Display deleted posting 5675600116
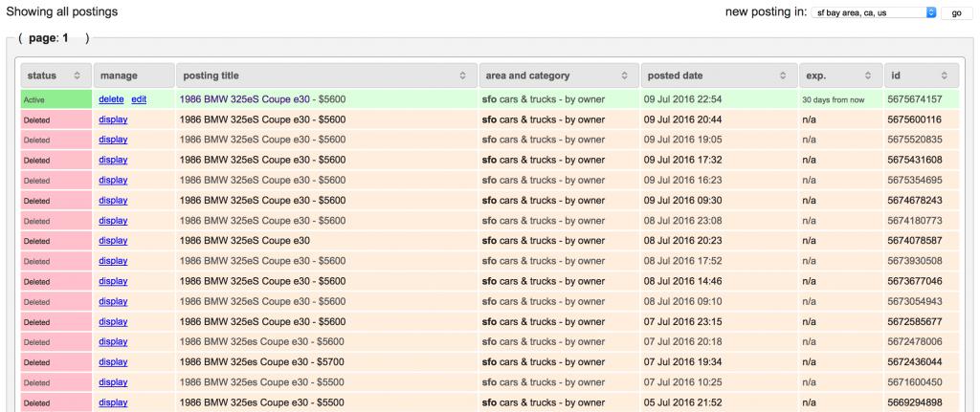980x412 pixels. (113, 119)
